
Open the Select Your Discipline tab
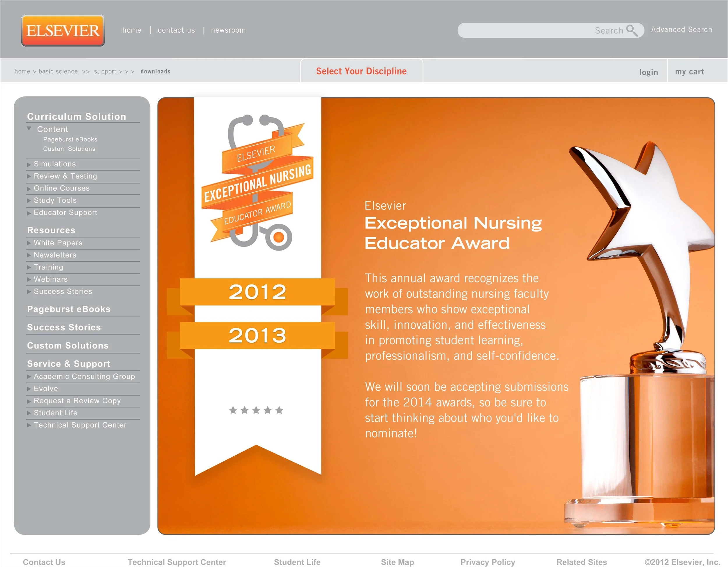point(361,71)
